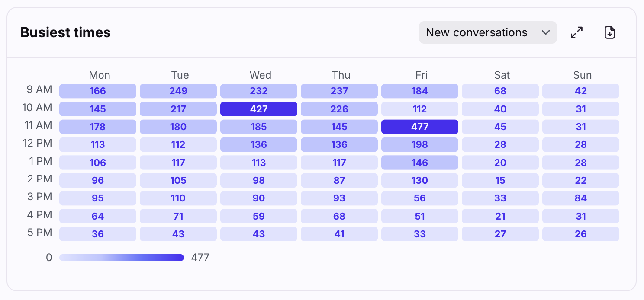
Task: Click the Thursday 10 AM cell showing 226
Action: pyautogui.click(x=339, y=109)
